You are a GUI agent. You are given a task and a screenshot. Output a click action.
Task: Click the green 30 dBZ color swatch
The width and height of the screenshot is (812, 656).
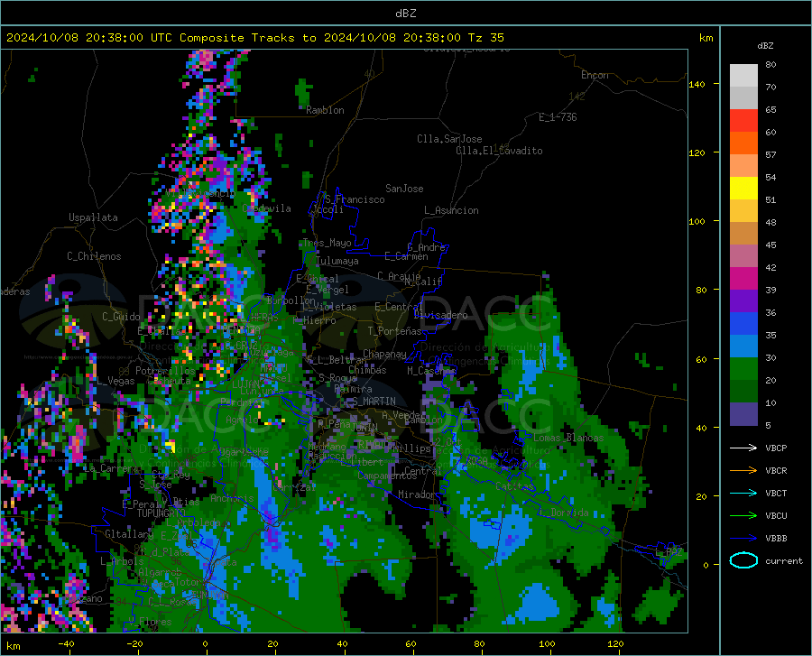(x=743, y=369)
